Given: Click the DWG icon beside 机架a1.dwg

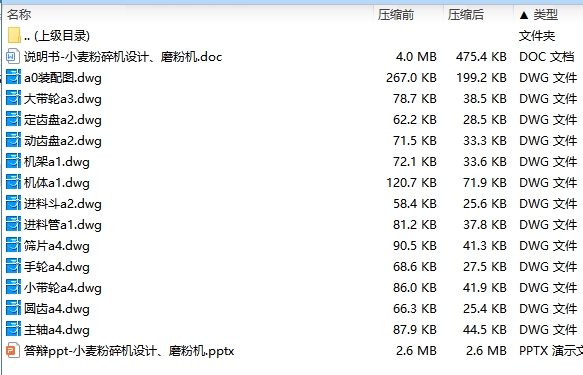Looking at the screenshot, I should (13, 161).
